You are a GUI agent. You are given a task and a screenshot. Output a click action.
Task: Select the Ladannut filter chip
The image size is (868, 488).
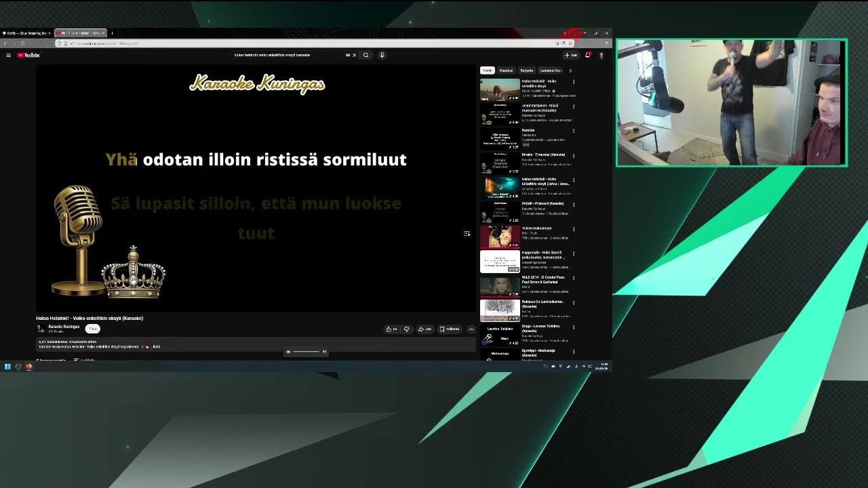551,70
